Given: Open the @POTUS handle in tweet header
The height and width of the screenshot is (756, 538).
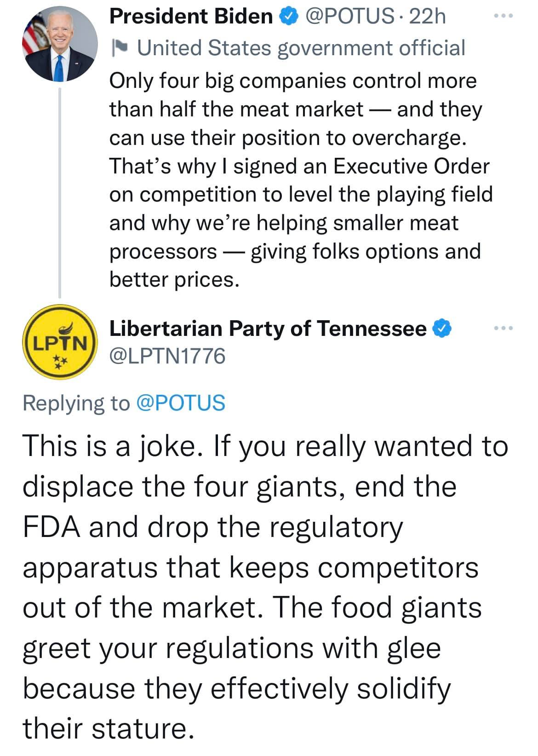Looking at the screenshot, I should point(349,17).
